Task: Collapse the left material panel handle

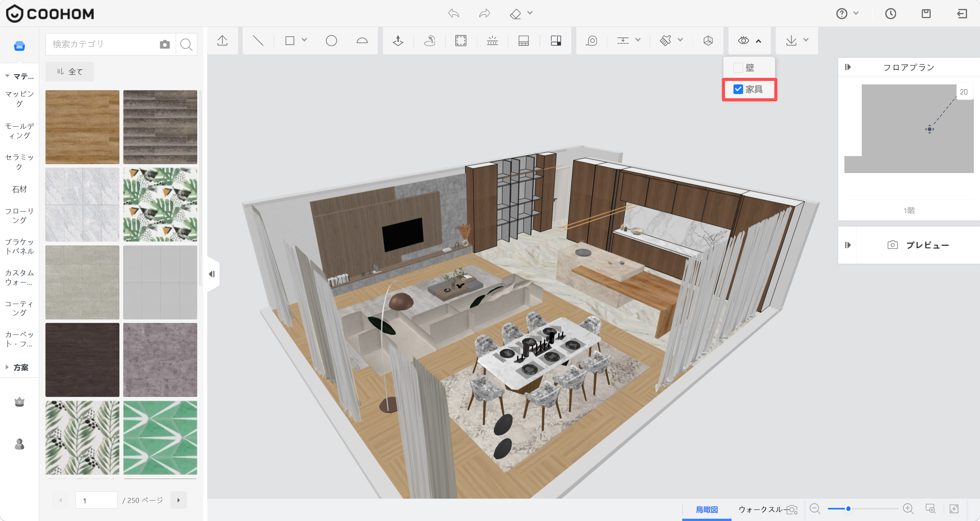Action: pyautogui.click(x=213, y=274)
